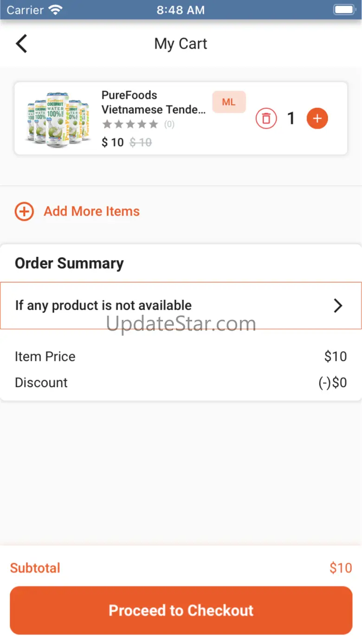Viewport: 362px width, 644px height.
Task: Tap the Wi-Fi status icon
Action: (56, 10)
